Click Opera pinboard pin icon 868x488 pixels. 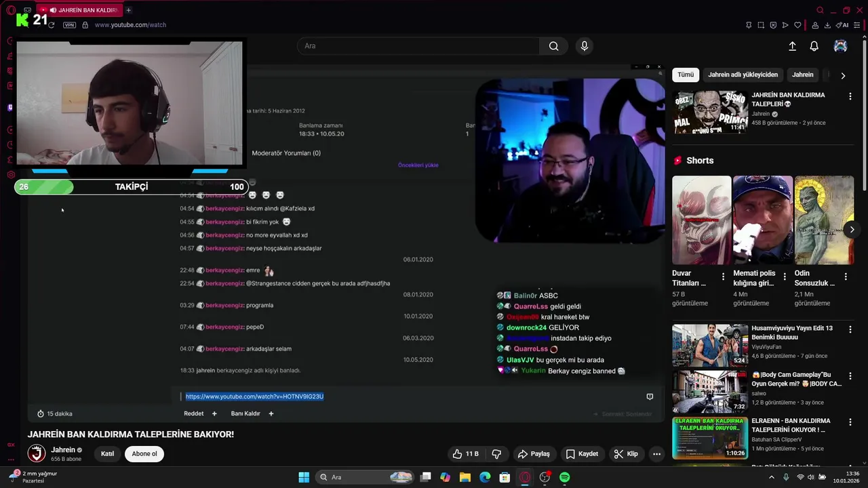coord(748,25)
